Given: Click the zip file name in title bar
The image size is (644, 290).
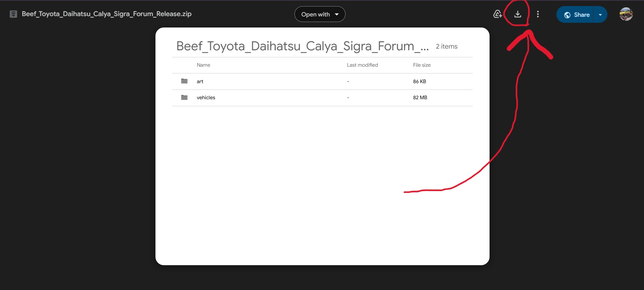Looking at the screenshot, I should (x=106, y=14).
